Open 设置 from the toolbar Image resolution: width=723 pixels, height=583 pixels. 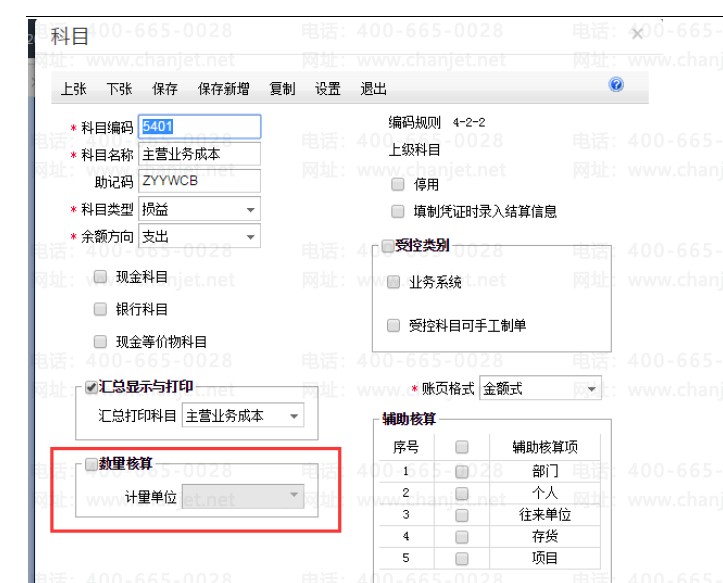pyautogui.click(x=327, y=89)
